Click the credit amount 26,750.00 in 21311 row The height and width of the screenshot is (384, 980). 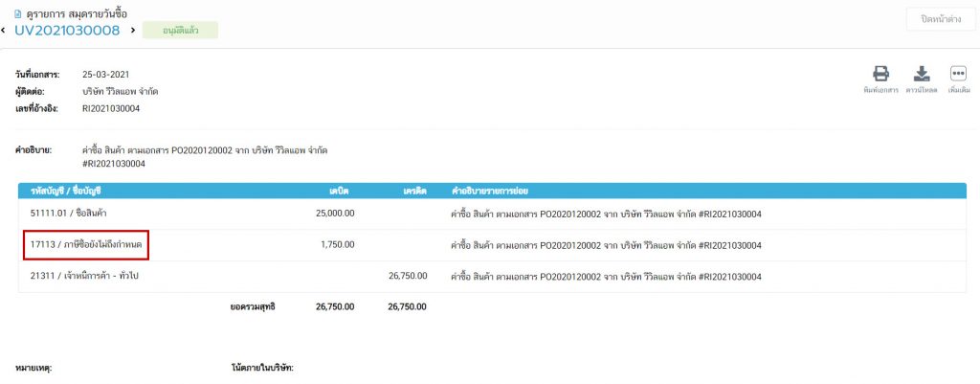407,276
